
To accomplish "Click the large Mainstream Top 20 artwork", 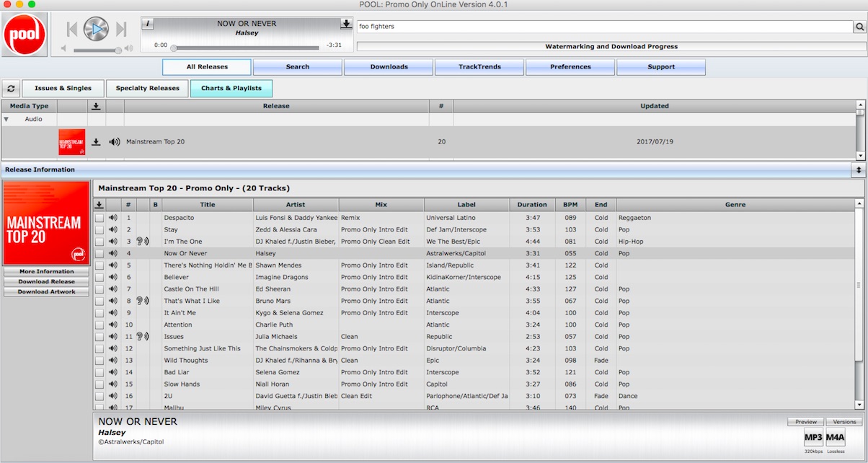I will 46,224.
